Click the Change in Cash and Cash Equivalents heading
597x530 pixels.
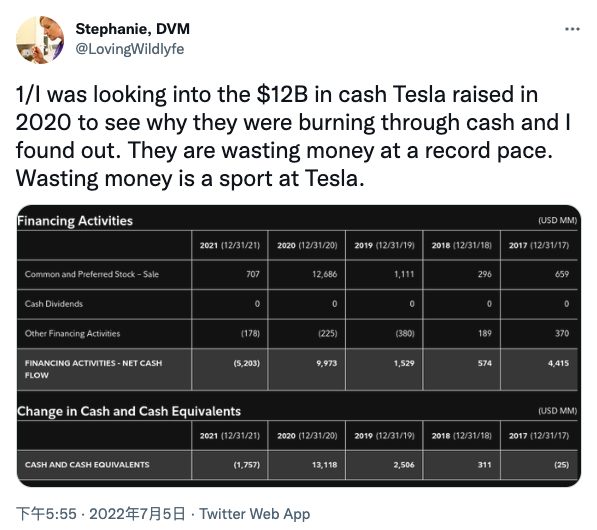129,411
